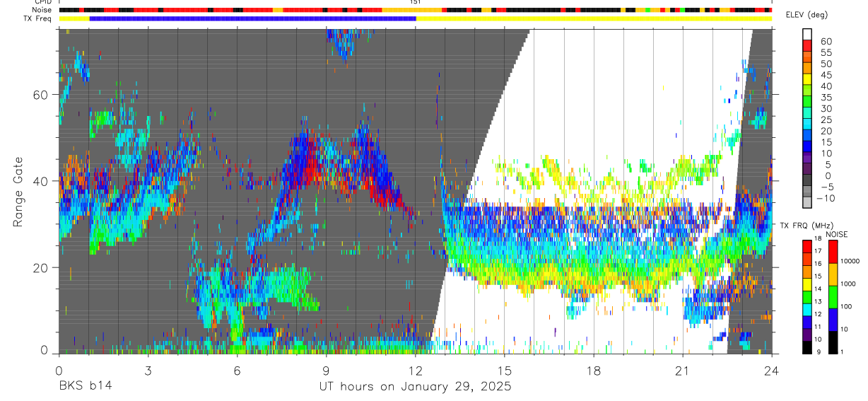Click x-axis tick label '21'
This screenshot has height=401, width=868.
682,370
